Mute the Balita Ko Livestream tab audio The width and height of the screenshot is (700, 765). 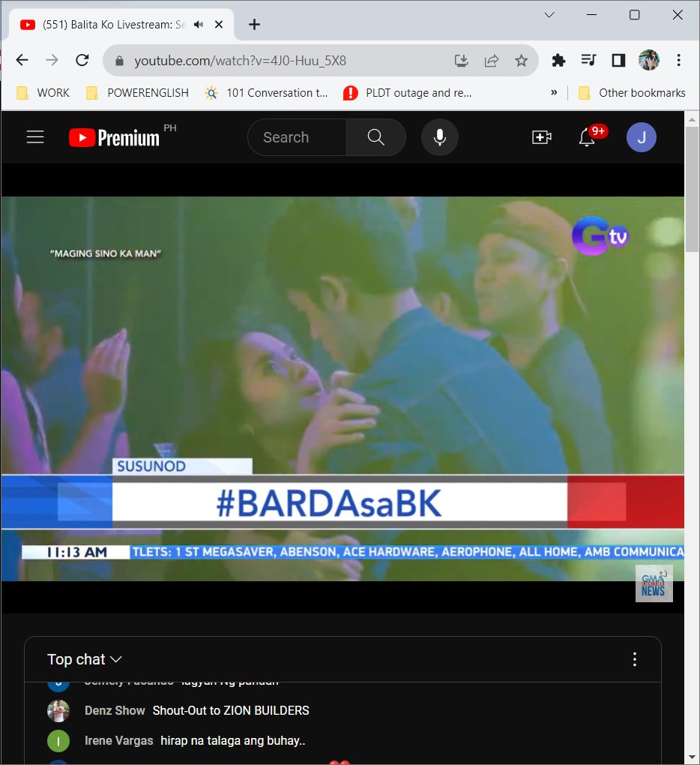(x=199, y=25)
